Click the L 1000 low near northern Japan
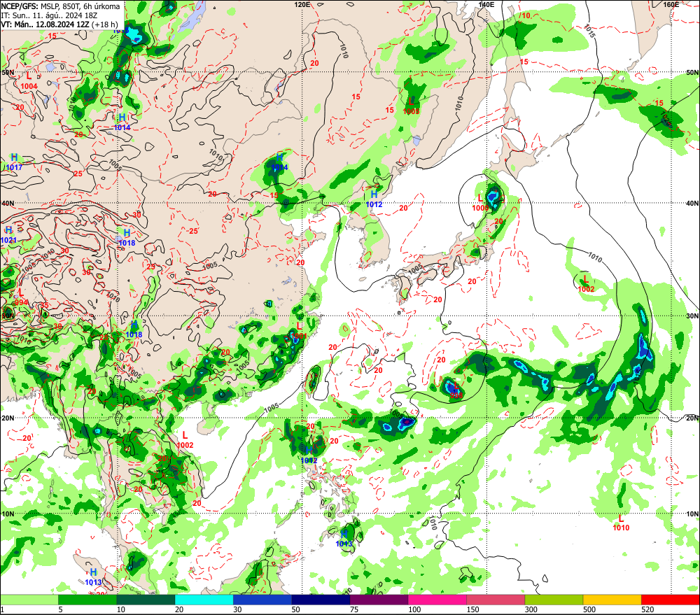The image size is (700, 615). [480, 203]
